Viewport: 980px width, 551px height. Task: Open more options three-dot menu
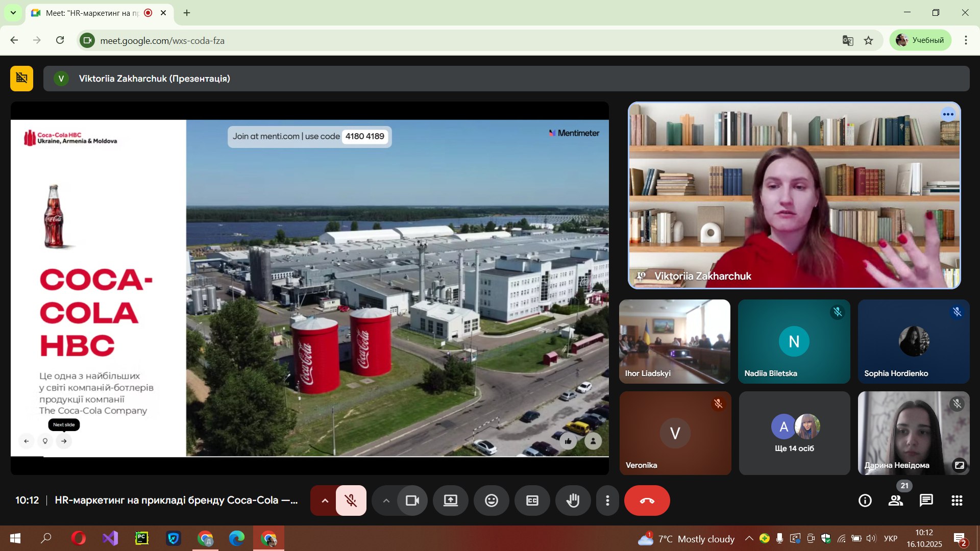[607, 500]
